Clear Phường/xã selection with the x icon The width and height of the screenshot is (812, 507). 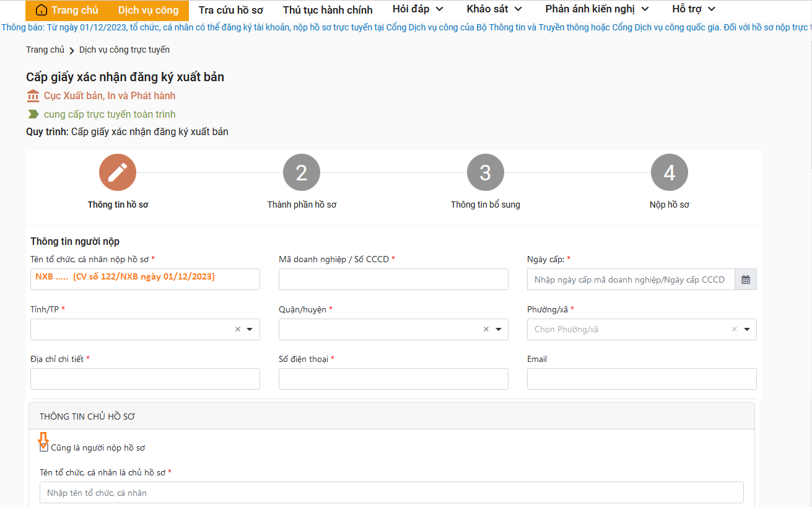coord(735,329)
